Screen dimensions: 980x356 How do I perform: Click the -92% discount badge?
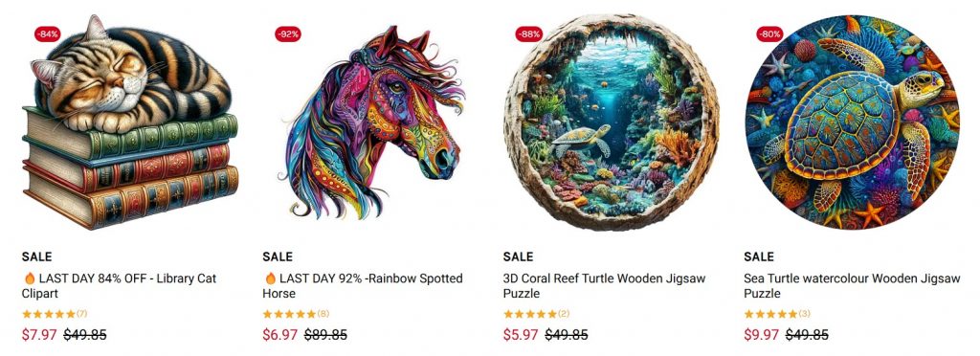click(x=288, y=34)
